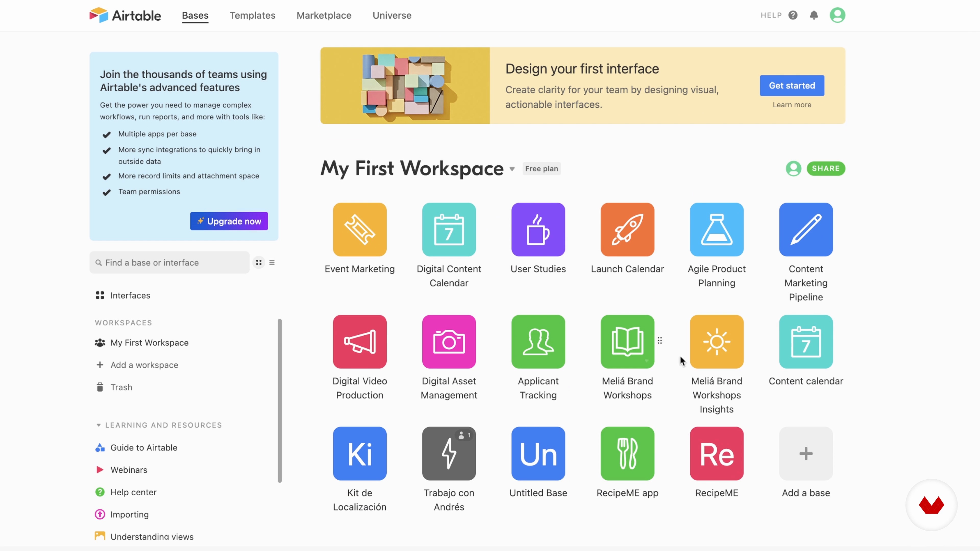Open Interfaces in the sidebar
Screen dimensions: 980x551
point(123,295)
